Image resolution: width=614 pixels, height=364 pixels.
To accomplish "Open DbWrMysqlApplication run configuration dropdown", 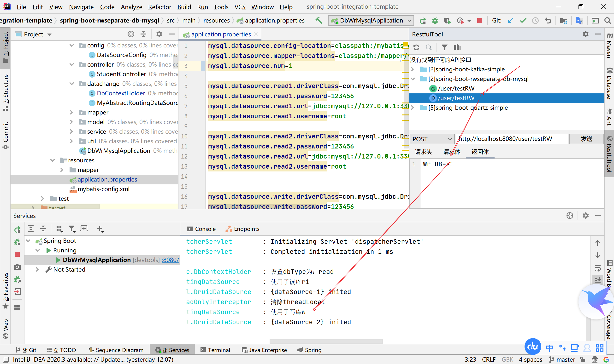I will (x=371, y=21).
